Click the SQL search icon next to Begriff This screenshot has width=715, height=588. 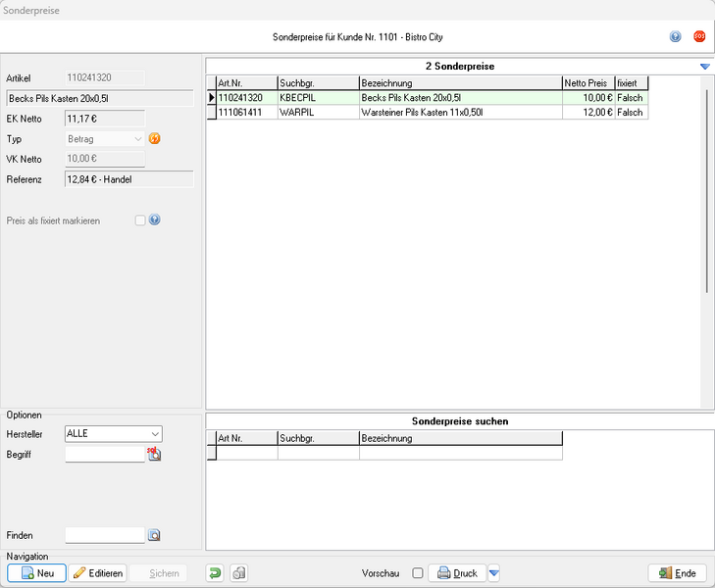pos(154,454)
